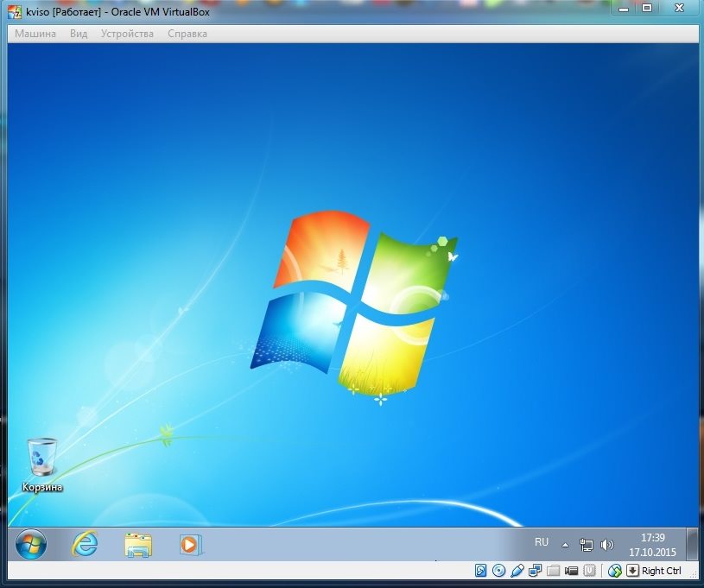Open guest volume speaker tray icon

click(606, 545)
